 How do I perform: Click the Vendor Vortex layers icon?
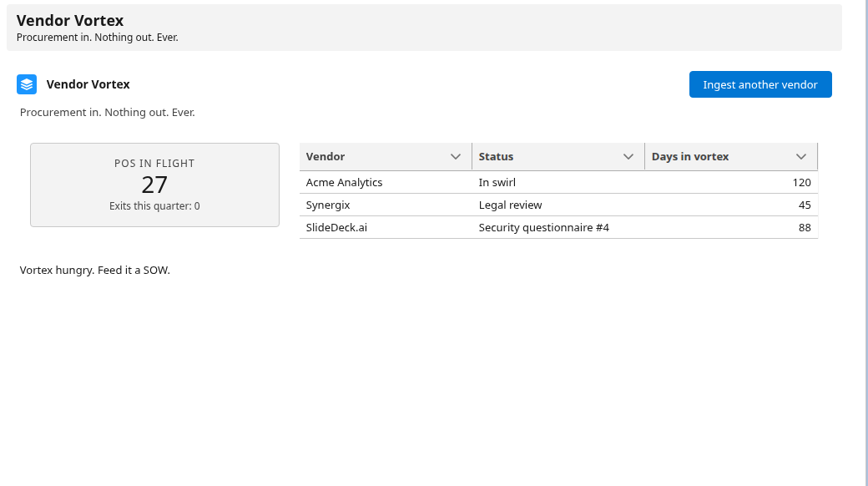click(27, 84)
